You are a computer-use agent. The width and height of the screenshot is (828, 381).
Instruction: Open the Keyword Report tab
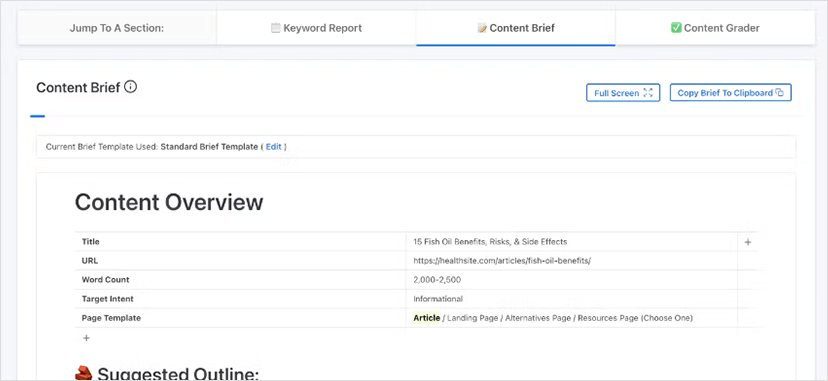coord(316,28)
